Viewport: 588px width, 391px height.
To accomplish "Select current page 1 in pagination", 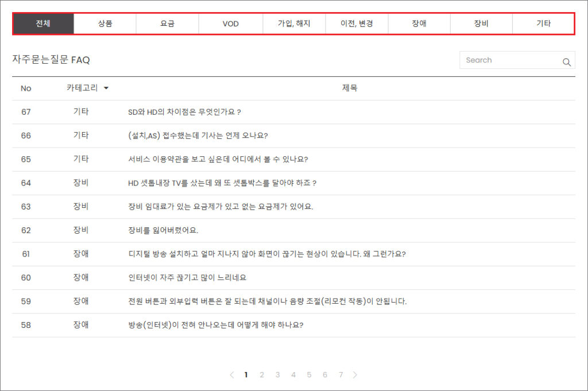I will pos(246,375).
